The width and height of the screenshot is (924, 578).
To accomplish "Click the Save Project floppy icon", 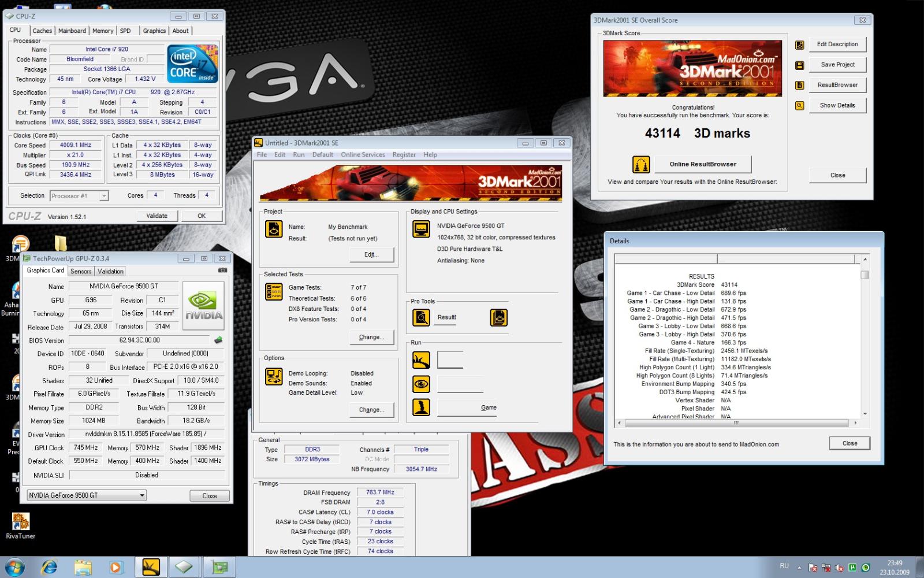I will click(x=800, y=65).
